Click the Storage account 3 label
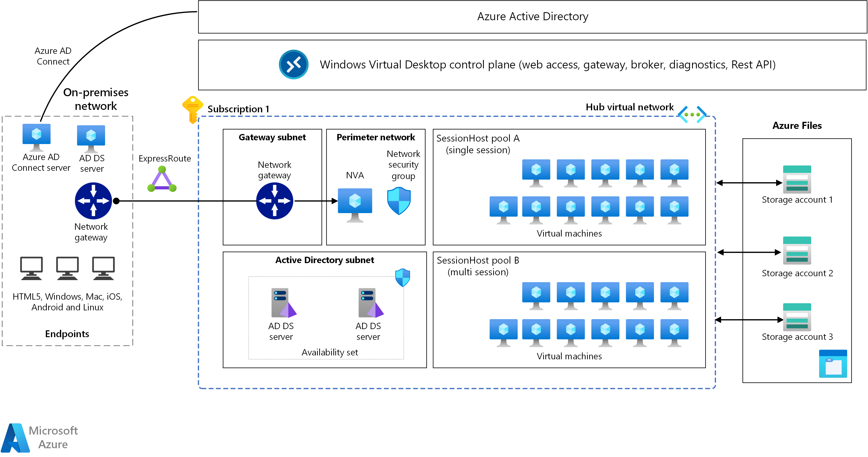 point(797,337)
